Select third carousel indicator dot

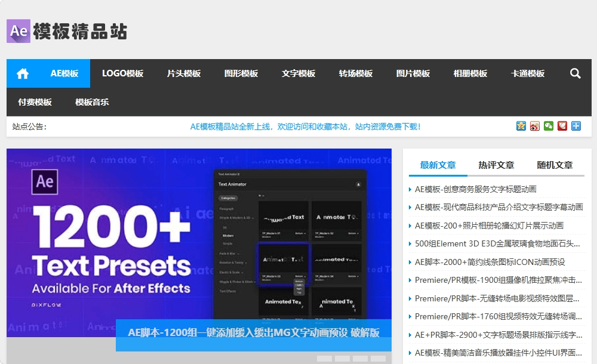pos(360,359)
